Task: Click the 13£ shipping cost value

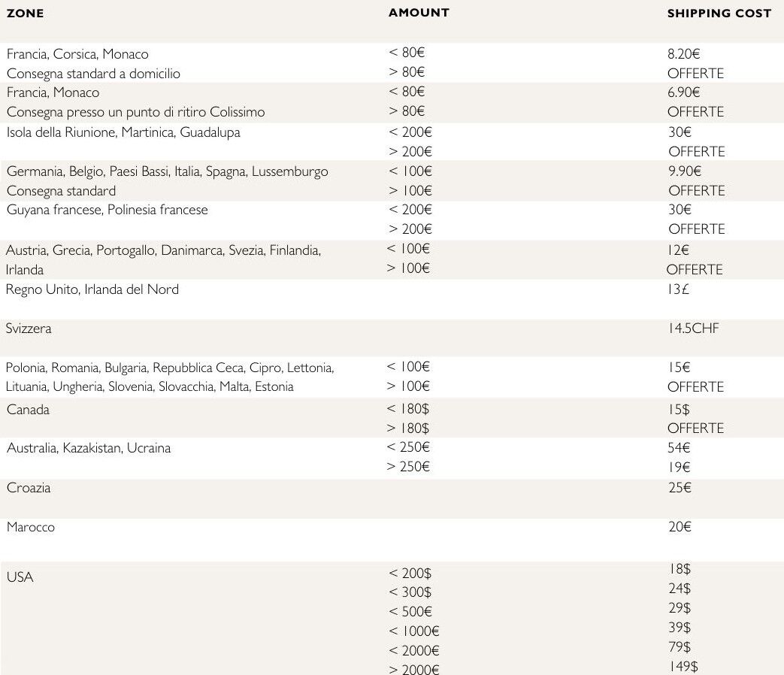Action: 678,289
